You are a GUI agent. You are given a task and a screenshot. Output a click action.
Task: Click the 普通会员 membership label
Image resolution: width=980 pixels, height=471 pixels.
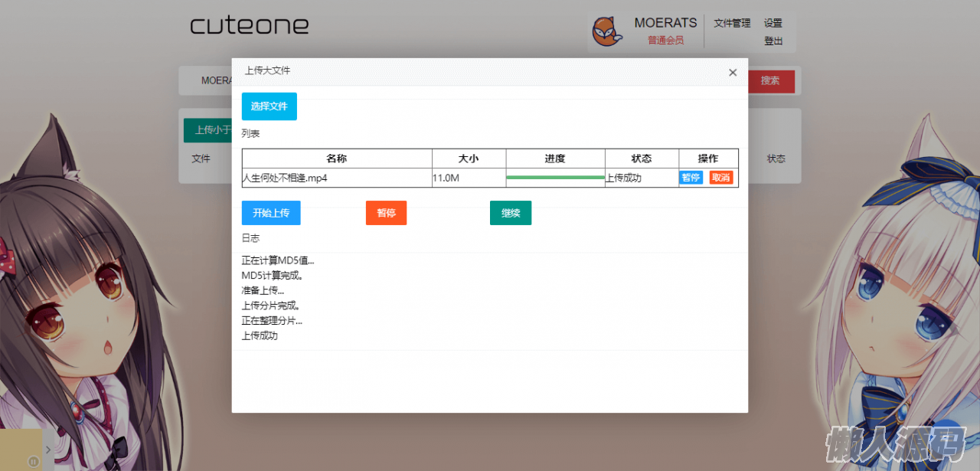pyautogui.click(x=665, y=41)
